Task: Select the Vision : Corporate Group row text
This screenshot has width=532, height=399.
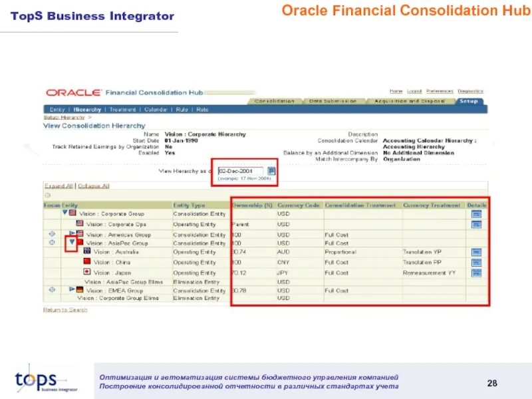Action: click(112, 214)
